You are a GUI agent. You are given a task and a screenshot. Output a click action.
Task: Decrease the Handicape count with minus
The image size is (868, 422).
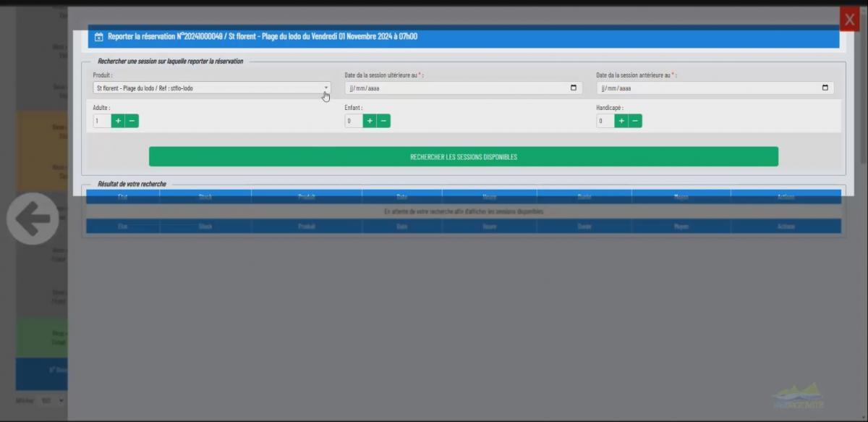pyautogui.click(x=635, y=121)
